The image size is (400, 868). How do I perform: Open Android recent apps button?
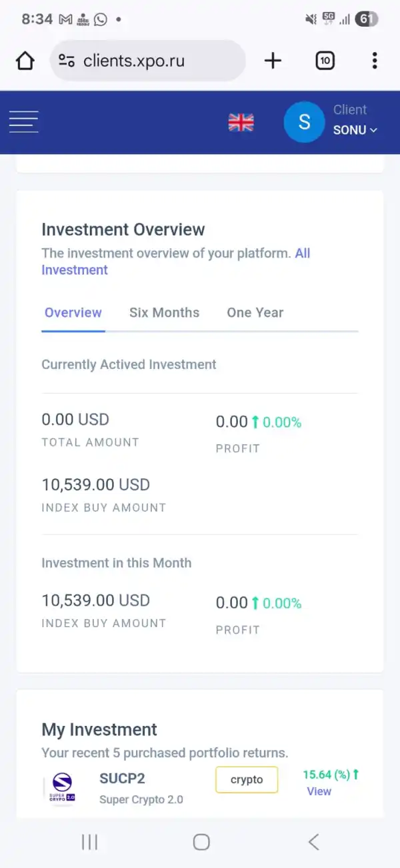coord(89,842)
